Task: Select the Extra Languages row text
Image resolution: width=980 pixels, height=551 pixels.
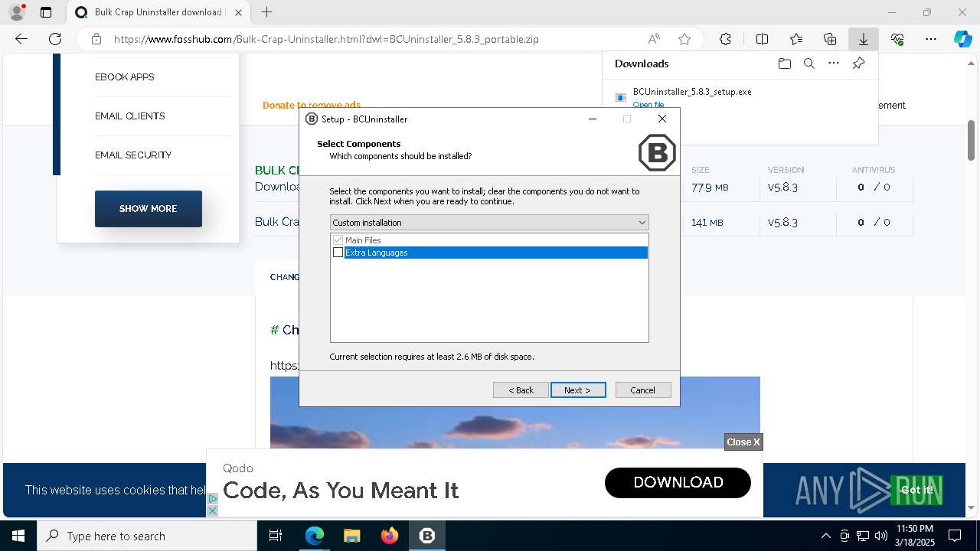Action: point(376,253)
